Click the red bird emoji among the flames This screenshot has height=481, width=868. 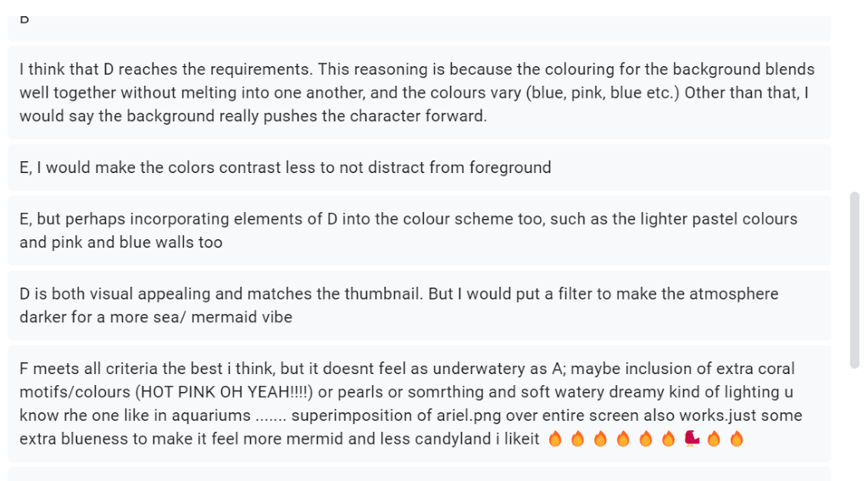click(692, 439)
